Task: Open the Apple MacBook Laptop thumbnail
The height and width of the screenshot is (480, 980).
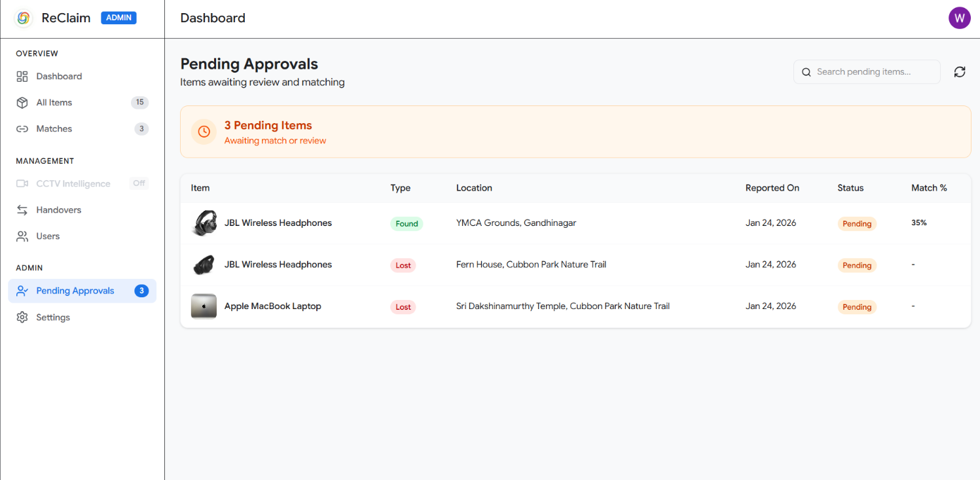Action: coord(204,306)
